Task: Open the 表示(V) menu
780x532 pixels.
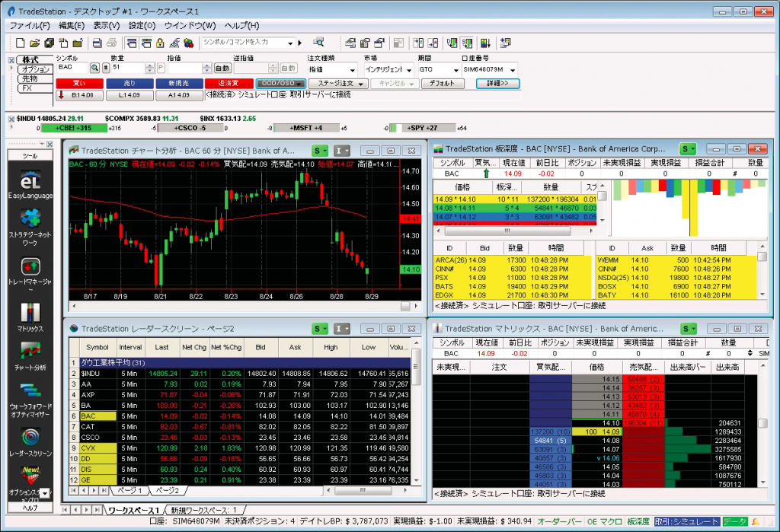Action: 107,25
